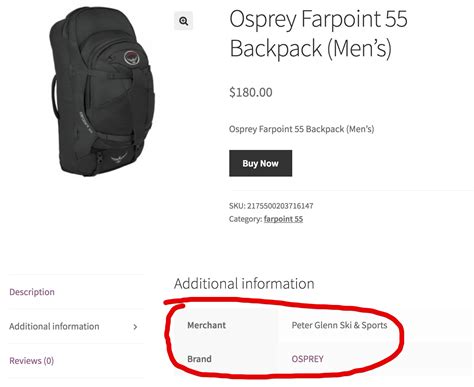This screenshot has width=474, height=387.
Task: Click the Category: label text
Action: [x=246, y=219]
